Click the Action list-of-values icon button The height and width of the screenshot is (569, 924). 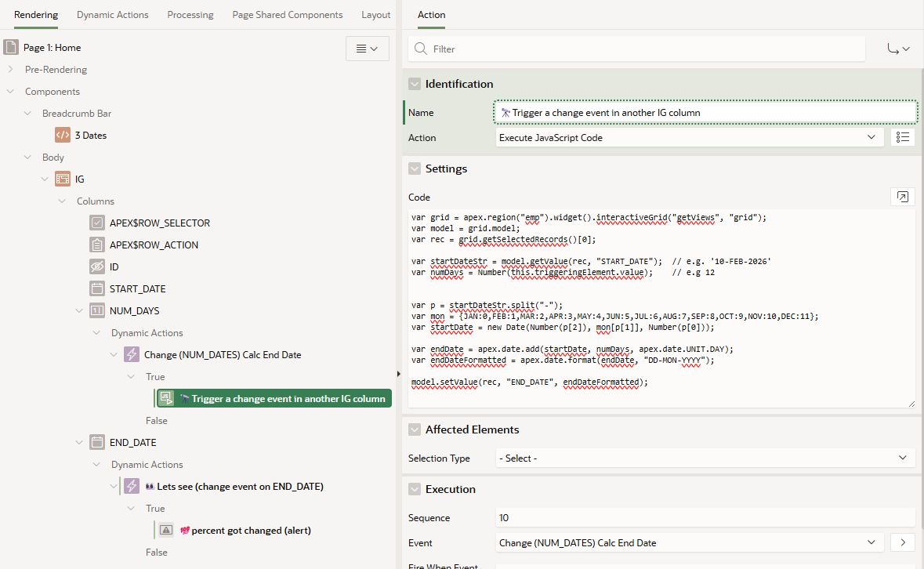902,137
